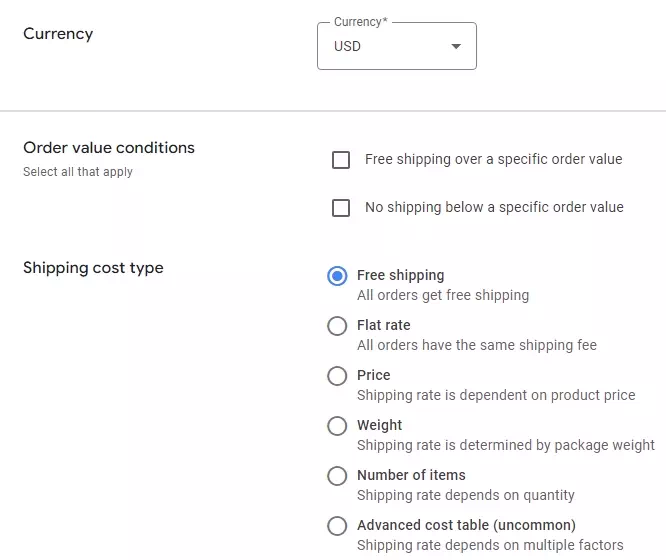Click "No shipping below a specific order value" text

[494, 207]
